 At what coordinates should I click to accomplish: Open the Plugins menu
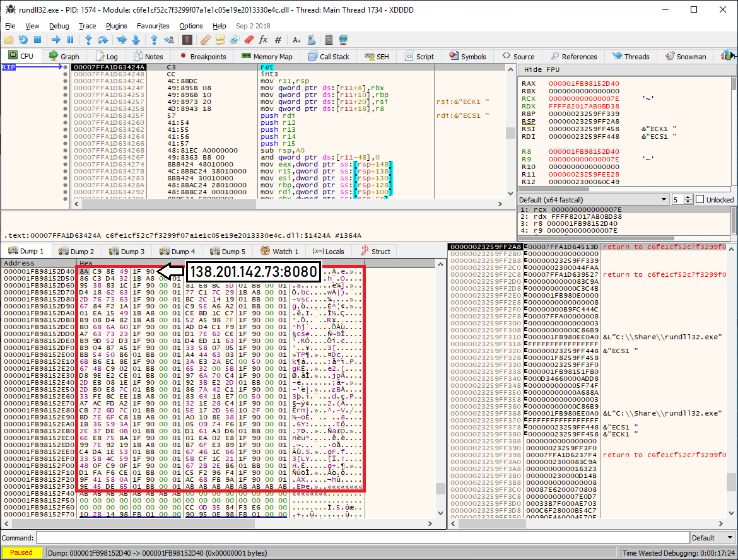coord(116,26)
